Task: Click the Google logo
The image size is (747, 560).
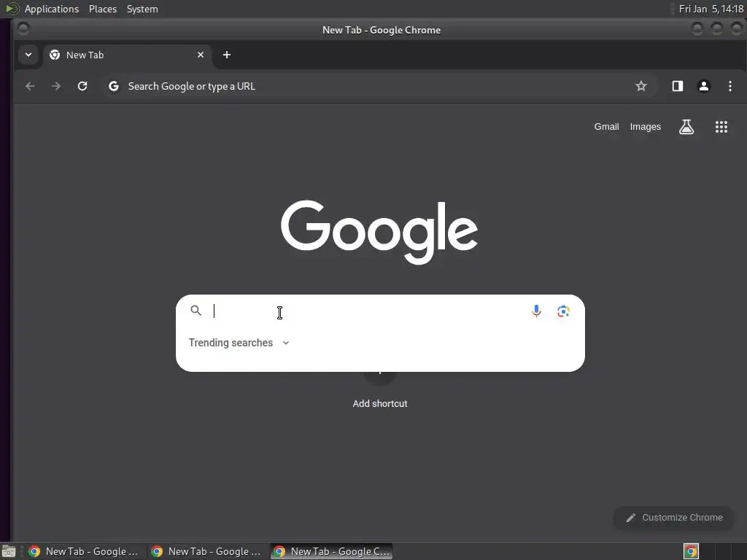Action: [379, 232]
